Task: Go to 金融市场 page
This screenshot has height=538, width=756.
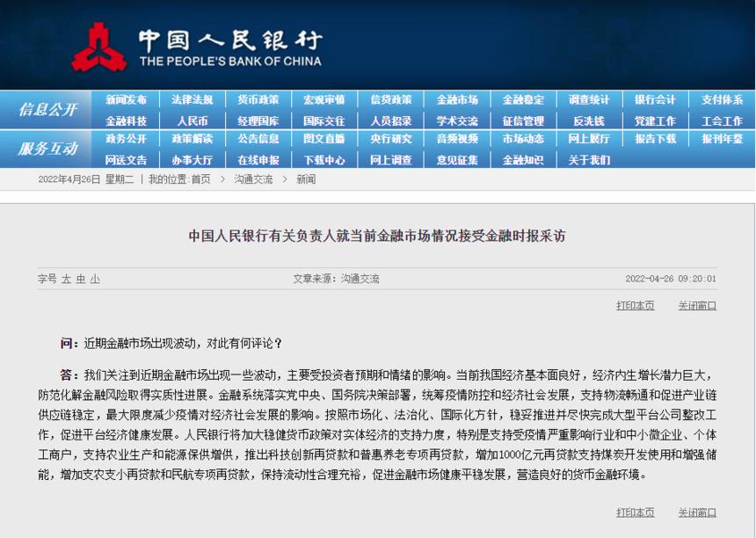Action: click(457, 100)
